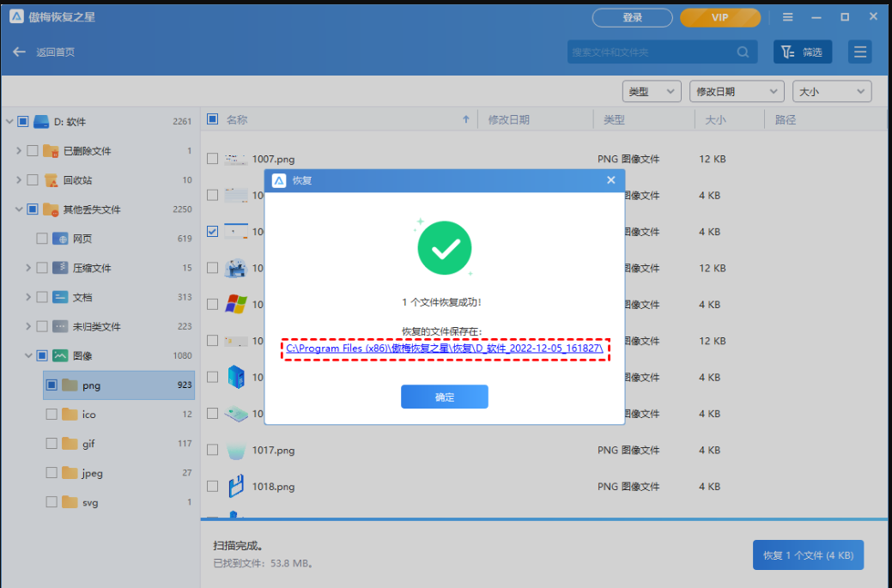Click the D: 软件 drive icon
The width and height of the screenshot is (892, 588).
tap(41, 122)
